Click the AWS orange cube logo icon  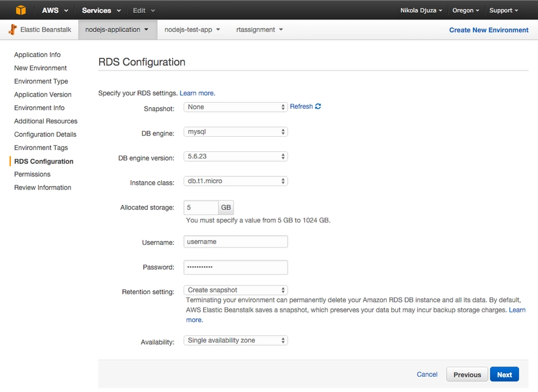(21, 10)
